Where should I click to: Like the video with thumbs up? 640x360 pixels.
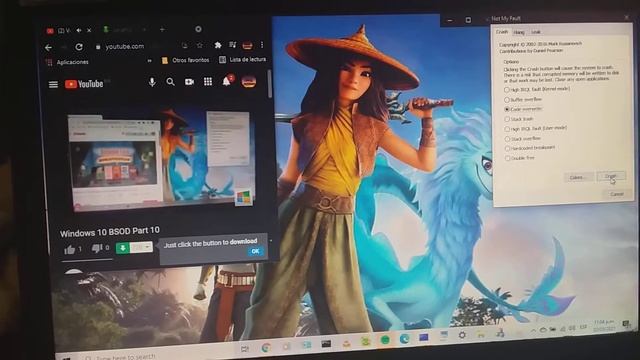click(69, 249)
